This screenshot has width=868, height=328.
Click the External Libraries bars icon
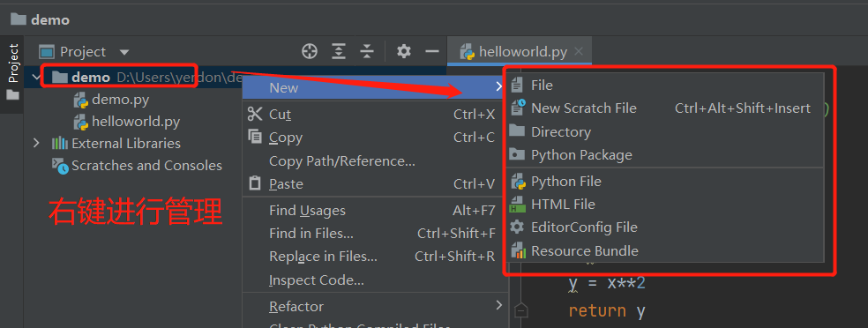59,143
